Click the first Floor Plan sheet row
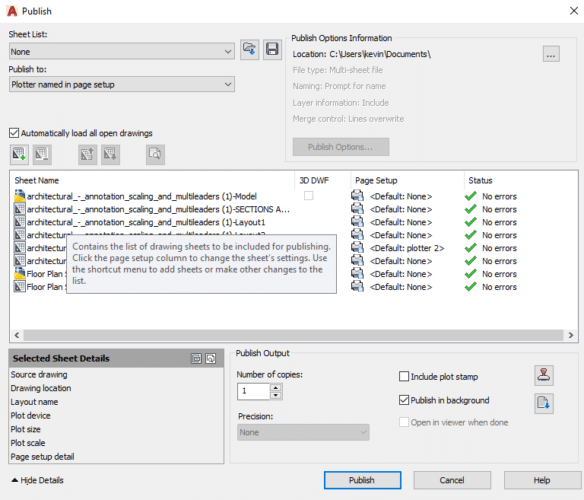This screenshot has height=500, width=584. point(40,274)
